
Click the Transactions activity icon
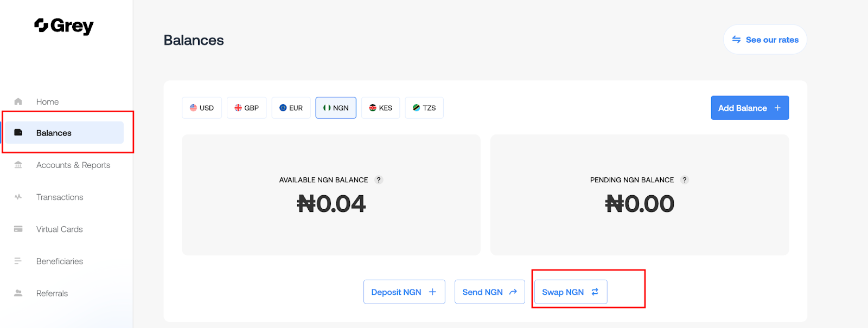18,197
